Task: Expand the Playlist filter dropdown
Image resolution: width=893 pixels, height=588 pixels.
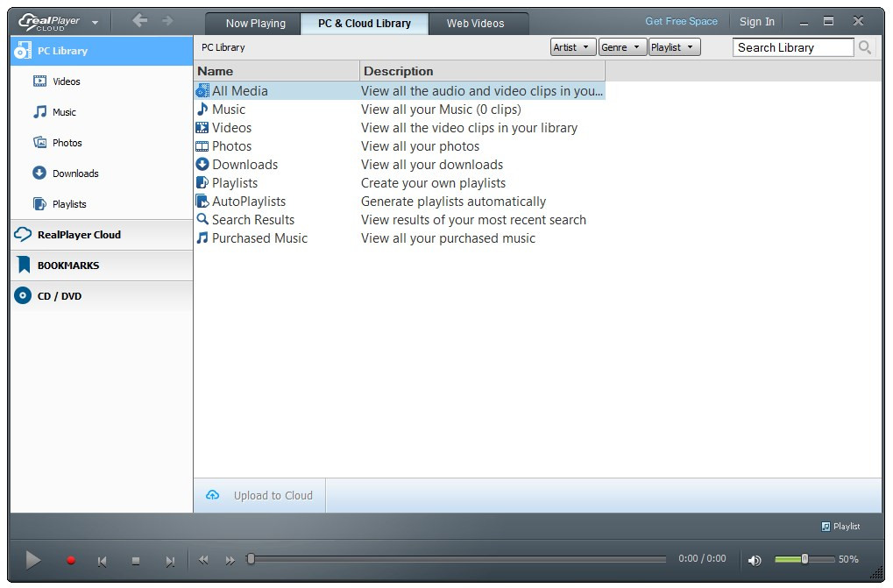Action: coord(674,47)
